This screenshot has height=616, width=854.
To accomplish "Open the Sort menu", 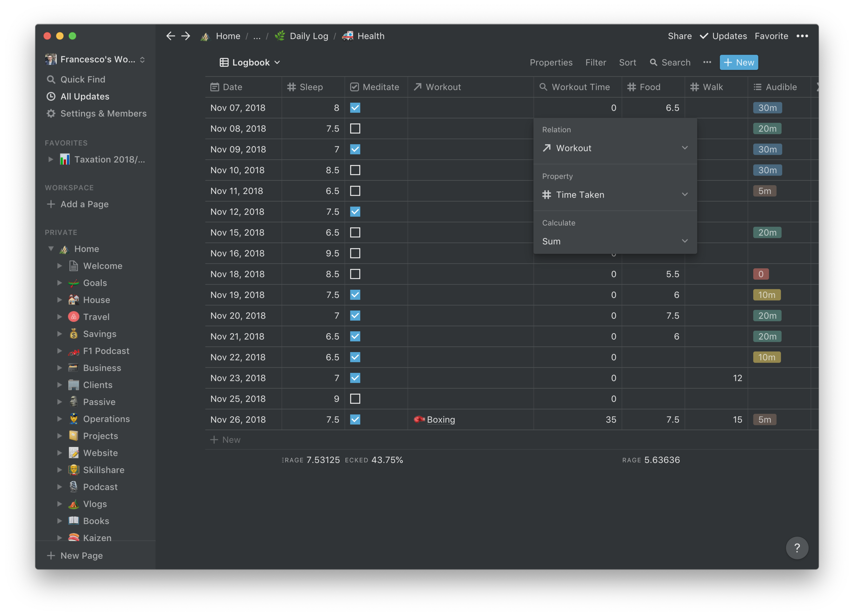I will tap(627, 63).
